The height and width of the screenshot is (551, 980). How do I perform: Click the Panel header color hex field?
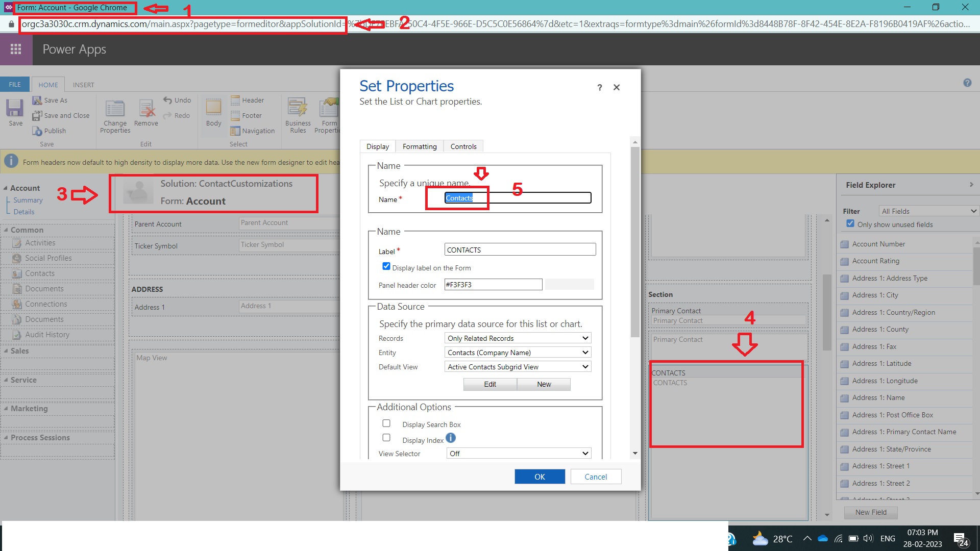[493, 285]
